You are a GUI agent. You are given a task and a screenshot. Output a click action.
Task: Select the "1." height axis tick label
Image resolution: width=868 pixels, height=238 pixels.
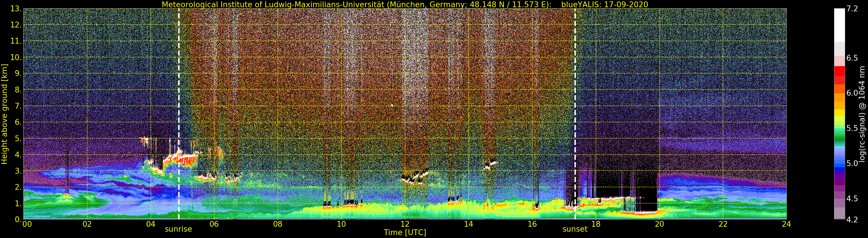[x=18, y=203]
